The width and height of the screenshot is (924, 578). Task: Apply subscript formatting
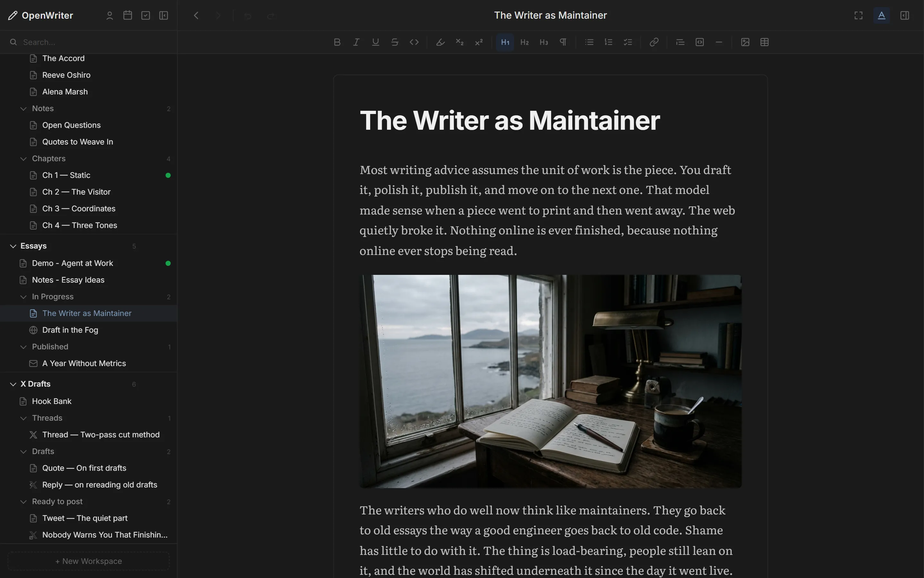(460, 42)
